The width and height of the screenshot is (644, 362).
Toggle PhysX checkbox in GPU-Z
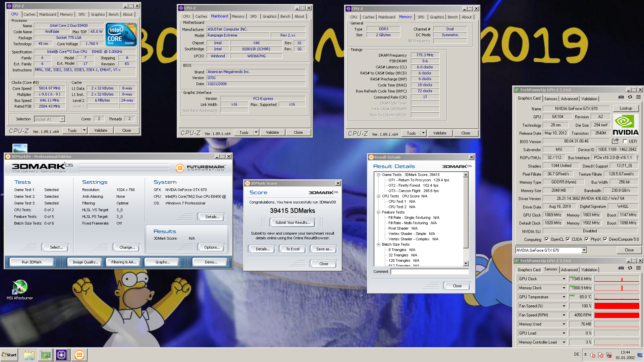pyautogui.click(x=587, y=239)
